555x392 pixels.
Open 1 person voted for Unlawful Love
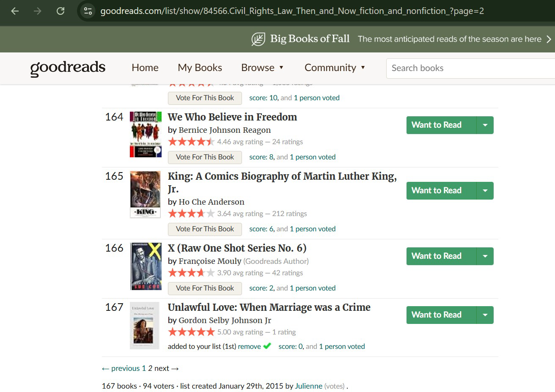(342, 346)
